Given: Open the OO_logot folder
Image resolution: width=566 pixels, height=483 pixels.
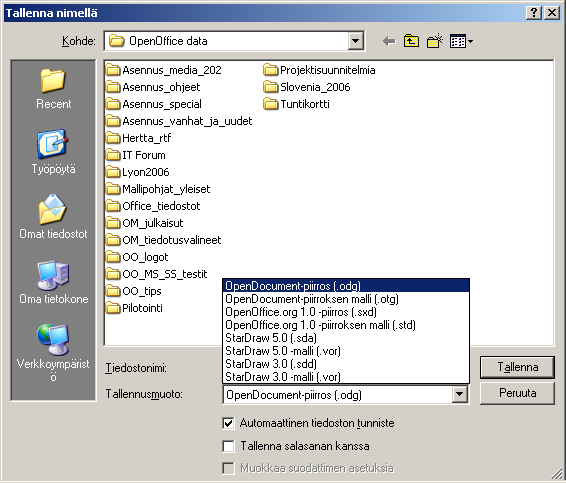Looking at the screenshot, I should pyautogui.click(x=137, y=257).
